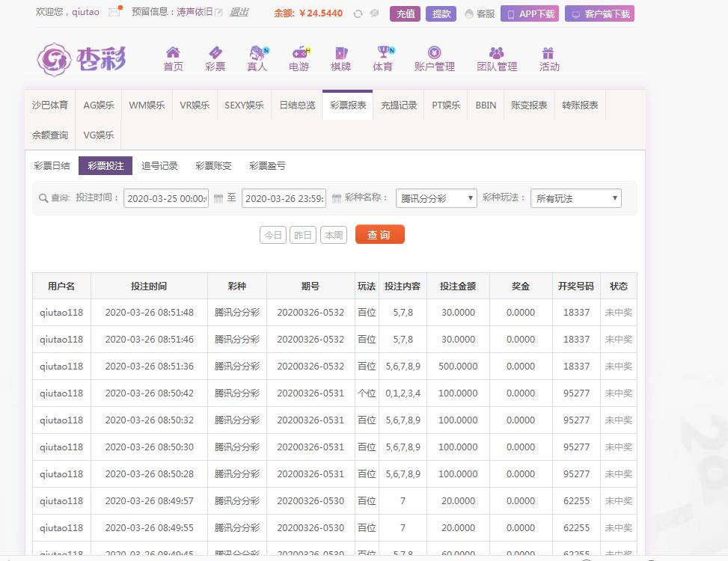Open 团队管理 team icon
Screen dimensions: 728x561
[x=497, y=53]
